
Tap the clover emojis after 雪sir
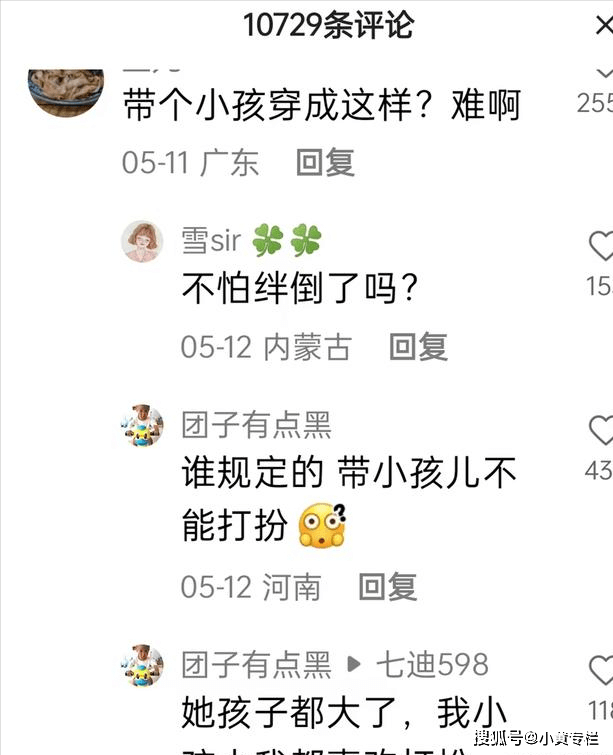287,239
